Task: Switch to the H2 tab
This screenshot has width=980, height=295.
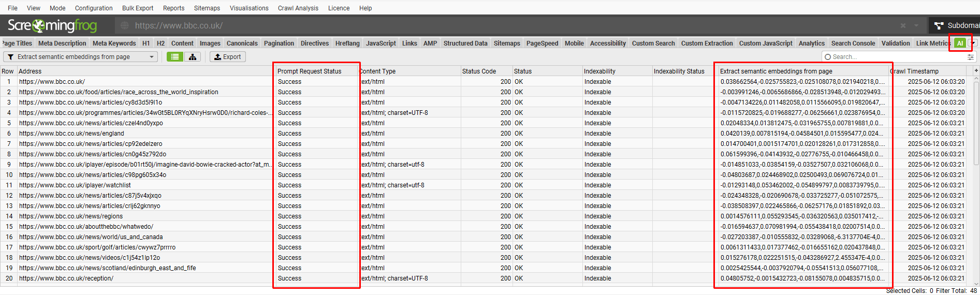Action: pyautogui.click(x=160, y=43)
